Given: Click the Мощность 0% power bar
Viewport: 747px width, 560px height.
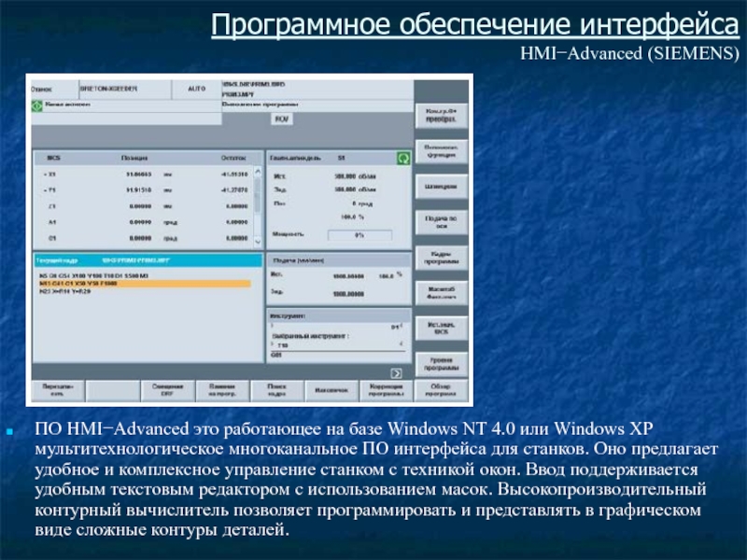Looking at the screenshot, I should coord(359,235).
